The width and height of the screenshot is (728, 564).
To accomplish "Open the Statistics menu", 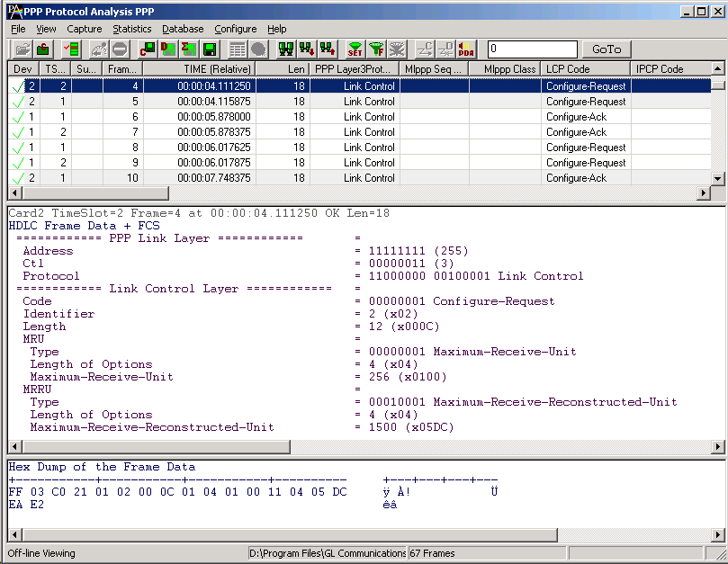I will (132, 29).
